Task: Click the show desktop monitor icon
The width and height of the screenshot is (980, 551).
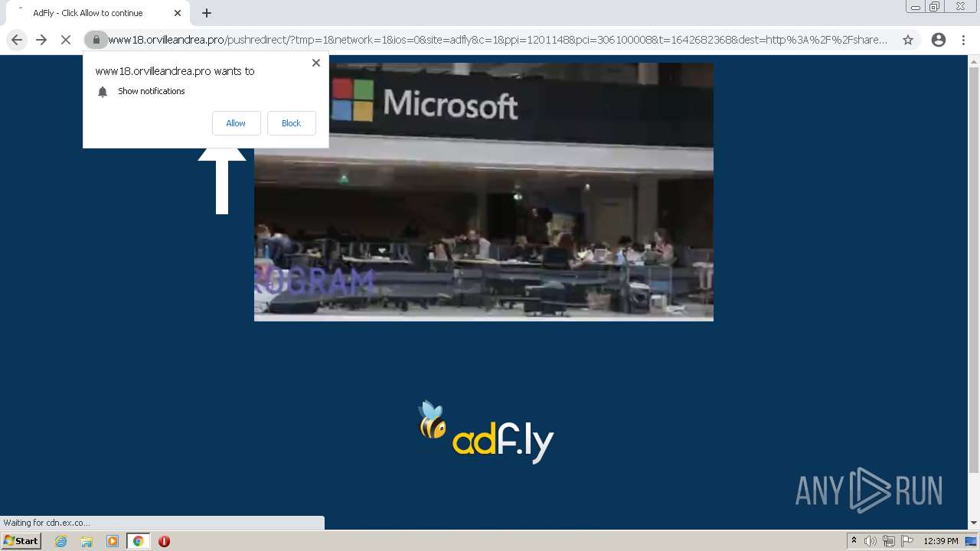Action: click(x=972, y=541)
